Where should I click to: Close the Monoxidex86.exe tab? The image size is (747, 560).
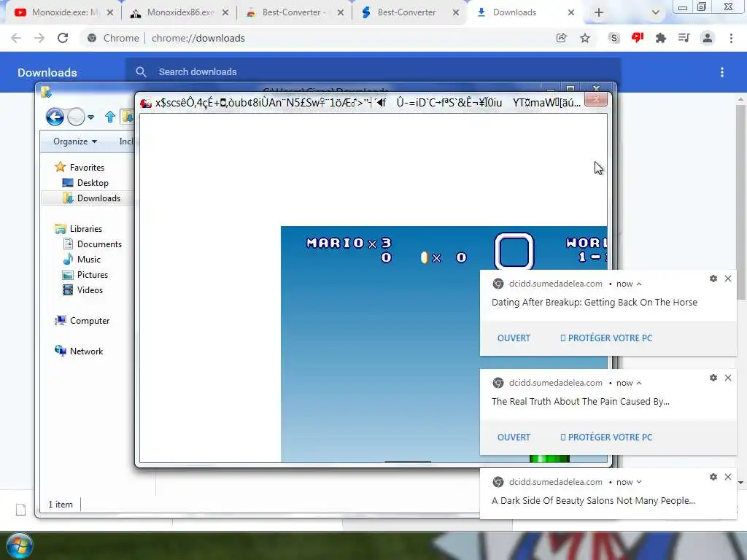click(225, 13)
